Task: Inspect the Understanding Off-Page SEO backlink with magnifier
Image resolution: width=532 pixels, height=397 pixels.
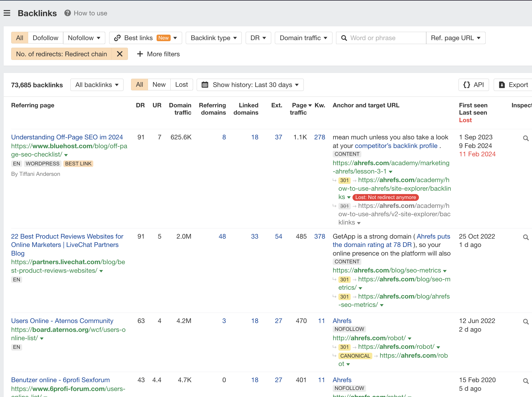Action: pos(526,138)
